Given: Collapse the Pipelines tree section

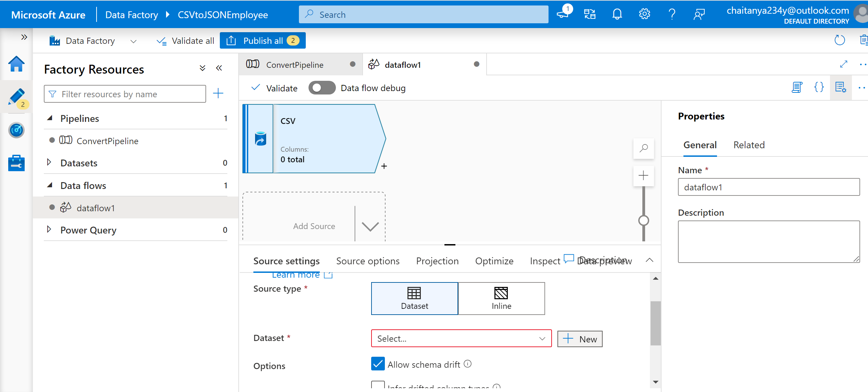Looking at the screenshot, I should [50, 118].
